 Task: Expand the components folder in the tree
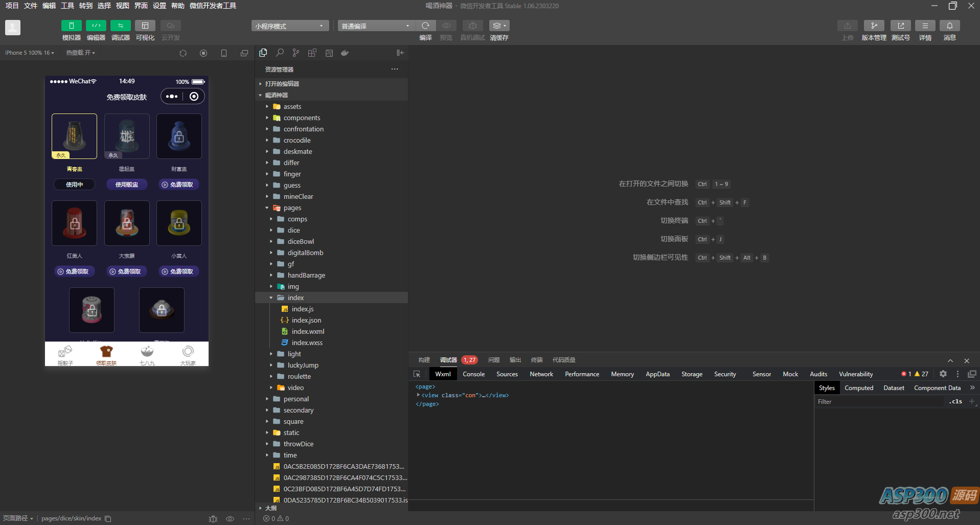tap(302, 118)
